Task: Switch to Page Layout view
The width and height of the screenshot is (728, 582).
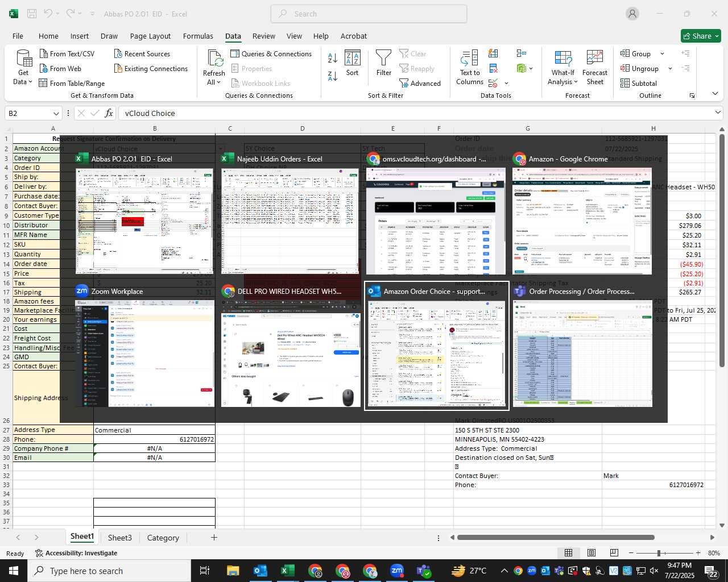Action: (x=591, y=552)
